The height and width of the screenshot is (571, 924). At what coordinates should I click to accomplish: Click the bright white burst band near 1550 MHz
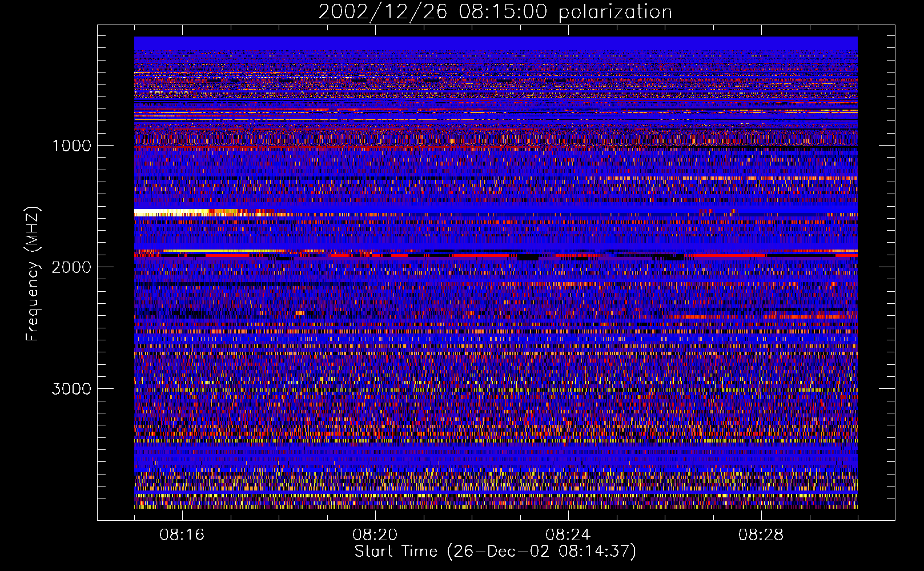tap(171, 212)
